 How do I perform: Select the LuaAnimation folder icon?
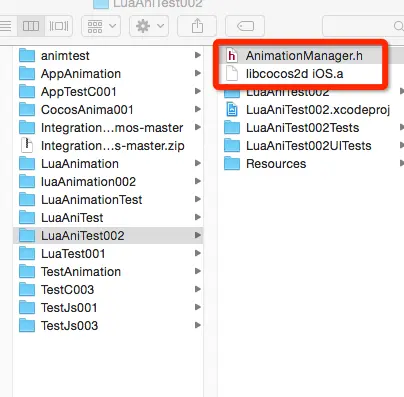pyautogui.click(x=27, y=163)
